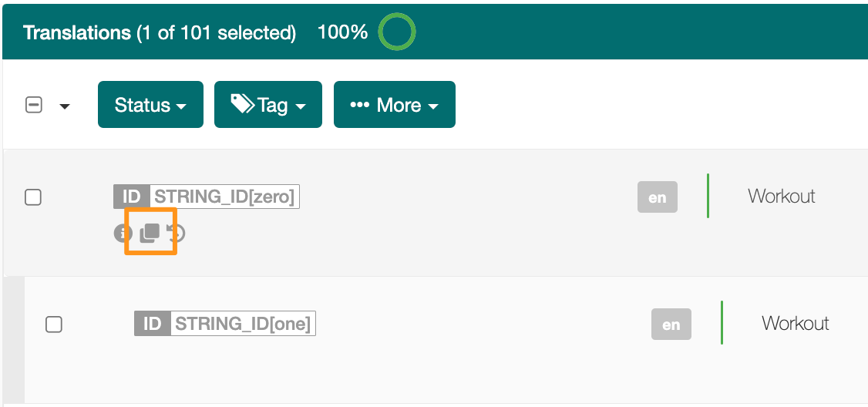
Task: Edit the Workout translation for STRING_ID[zero]
Action: pyautogui.click(x=781, y=196)
